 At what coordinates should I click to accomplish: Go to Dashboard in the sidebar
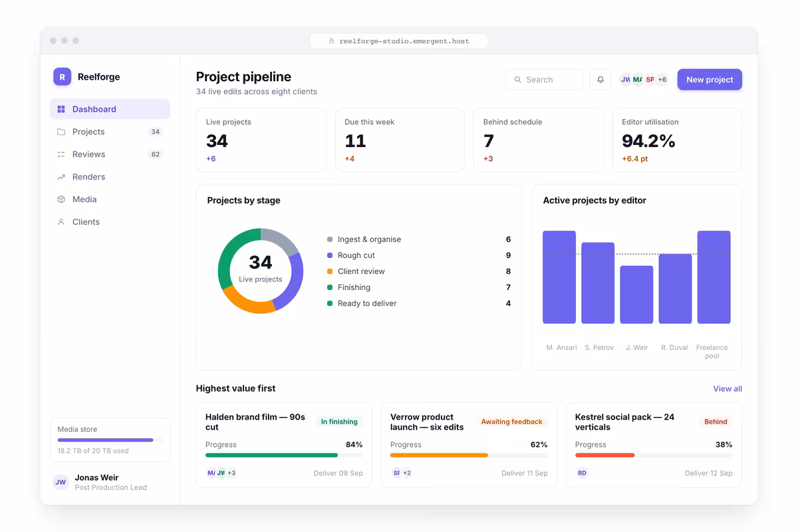[x=110, y=109]
